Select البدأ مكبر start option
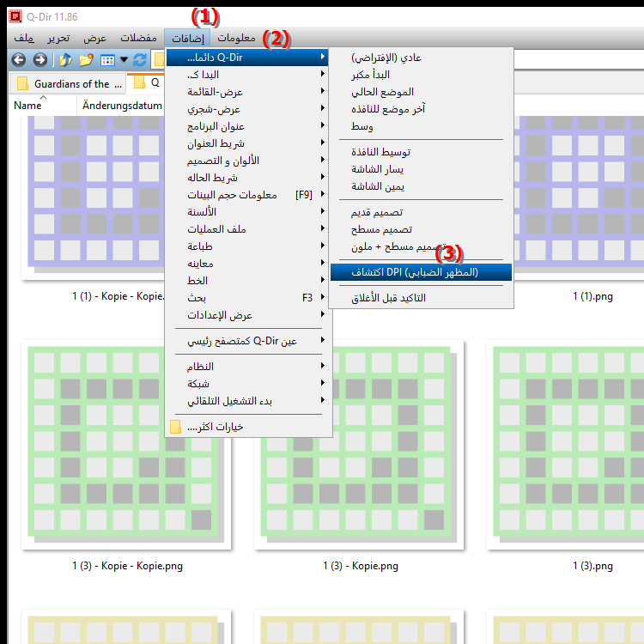644x644 pixels. click(x=421, y=75)
